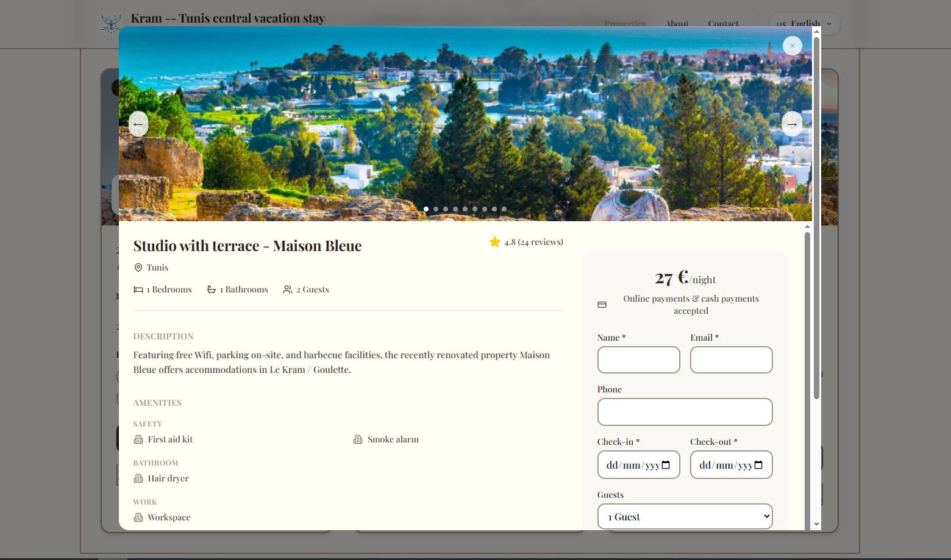Advance to the next property photo

792,124
